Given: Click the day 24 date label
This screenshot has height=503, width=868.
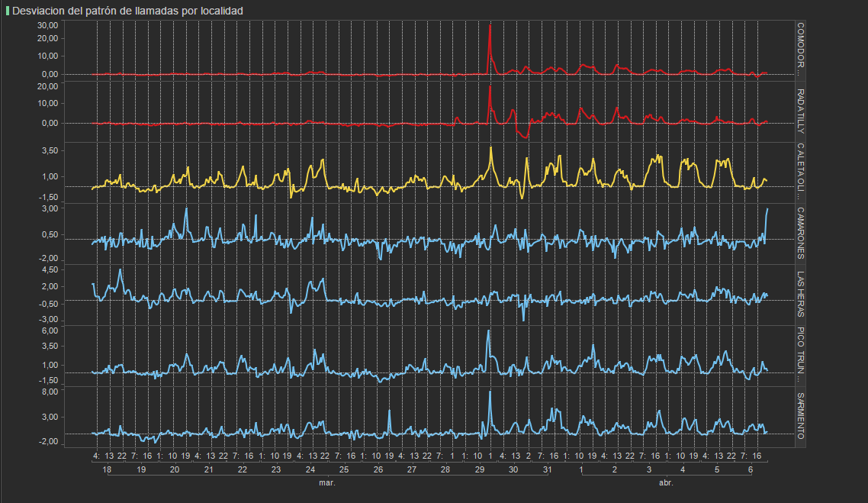Looking at the screenshot, I should point(310,469).
